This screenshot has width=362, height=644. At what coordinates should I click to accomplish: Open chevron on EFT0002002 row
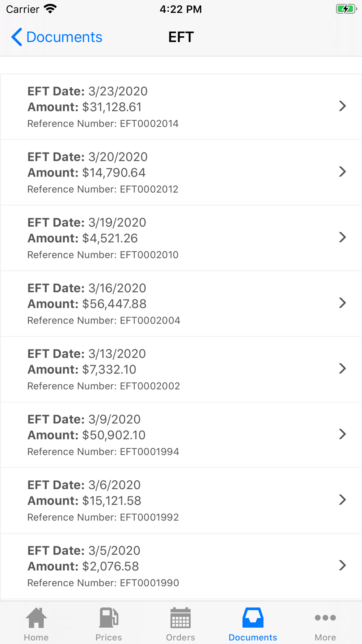tap(342, 368)
